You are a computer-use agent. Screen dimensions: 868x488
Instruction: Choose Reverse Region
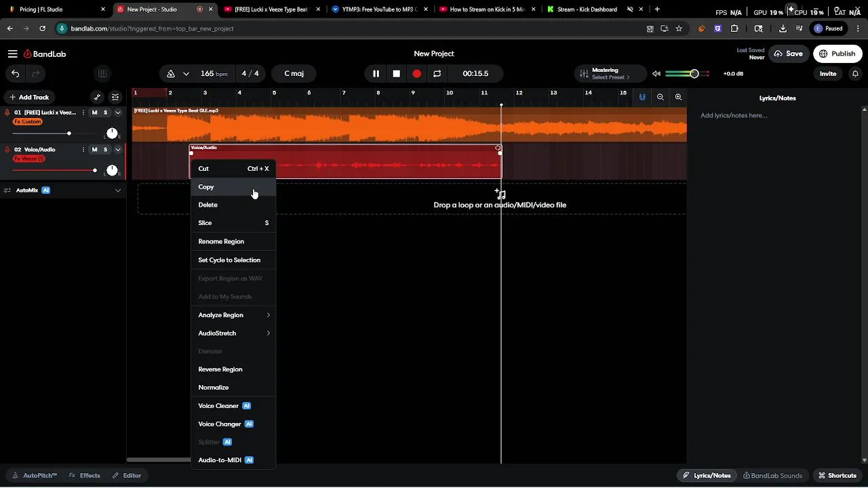pyautogui.click(x=233, y=369)
